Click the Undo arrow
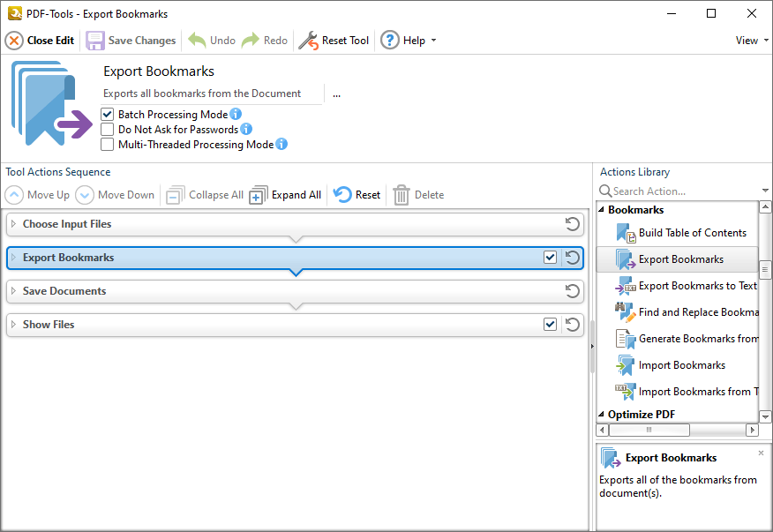The height and width of the screenshot is (532, 773). [197, 41]
